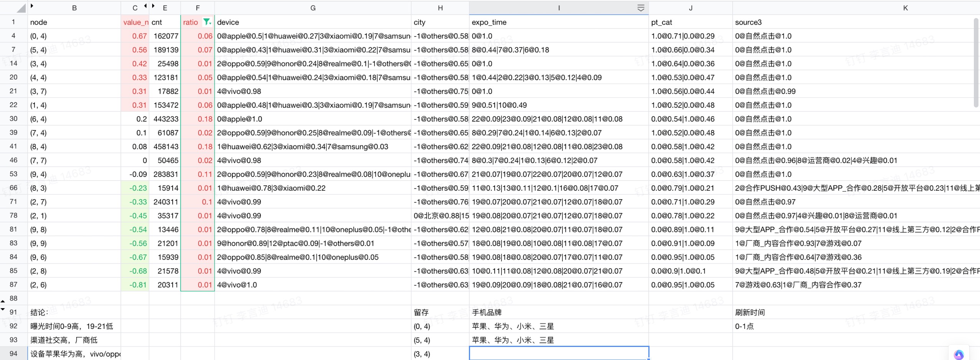Open the ratio column filter dropdown

207,22
